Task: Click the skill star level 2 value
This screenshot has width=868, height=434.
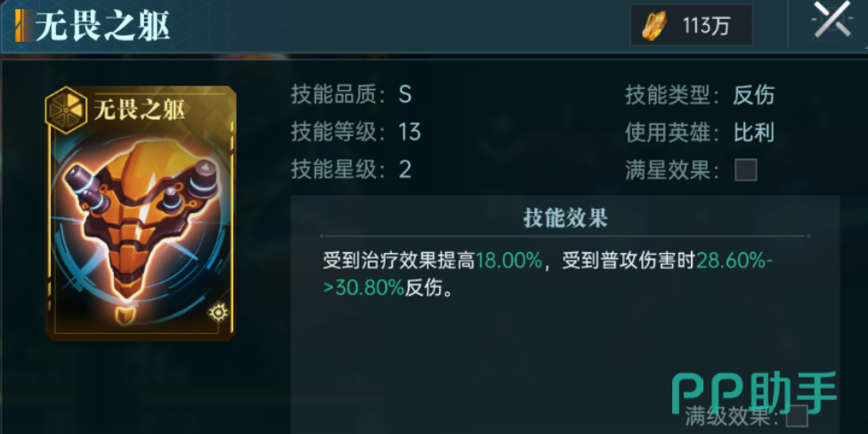Action: tap(405, 169)
